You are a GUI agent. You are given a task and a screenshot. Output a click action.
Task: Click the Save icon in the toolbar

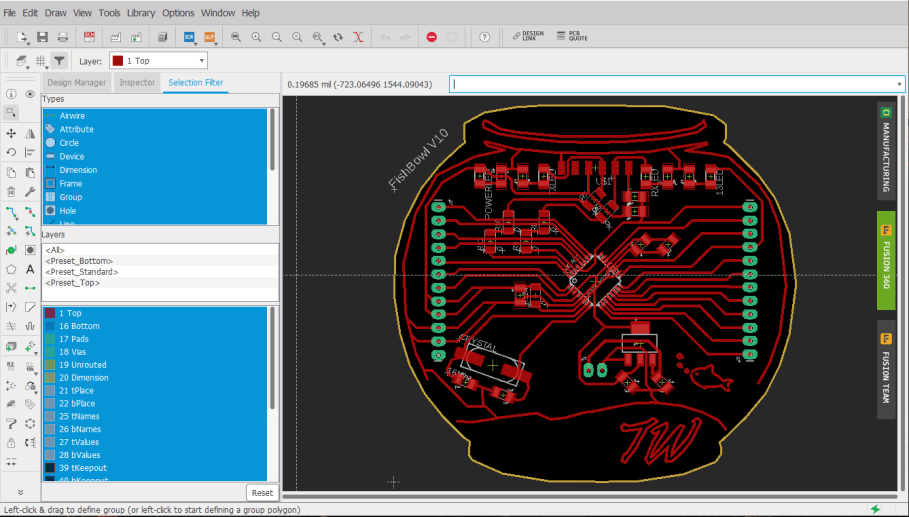[x=43, y=37]
